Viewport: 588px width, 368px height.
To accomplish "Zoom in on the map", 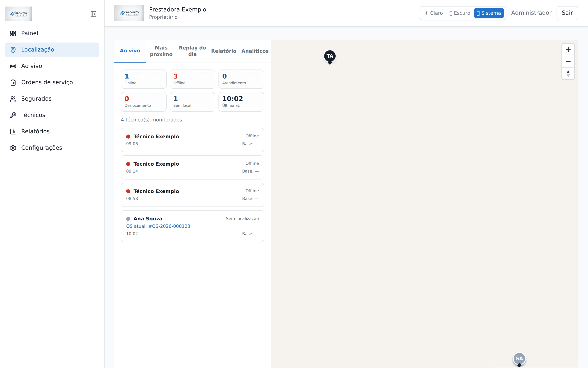I will pos(568,50).
